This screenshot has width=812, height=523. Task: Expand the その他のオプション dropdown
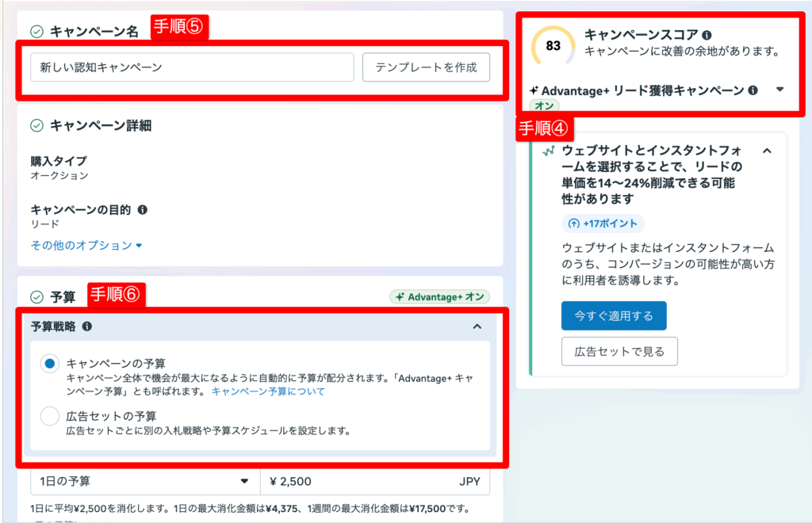(x=86, y=246)
